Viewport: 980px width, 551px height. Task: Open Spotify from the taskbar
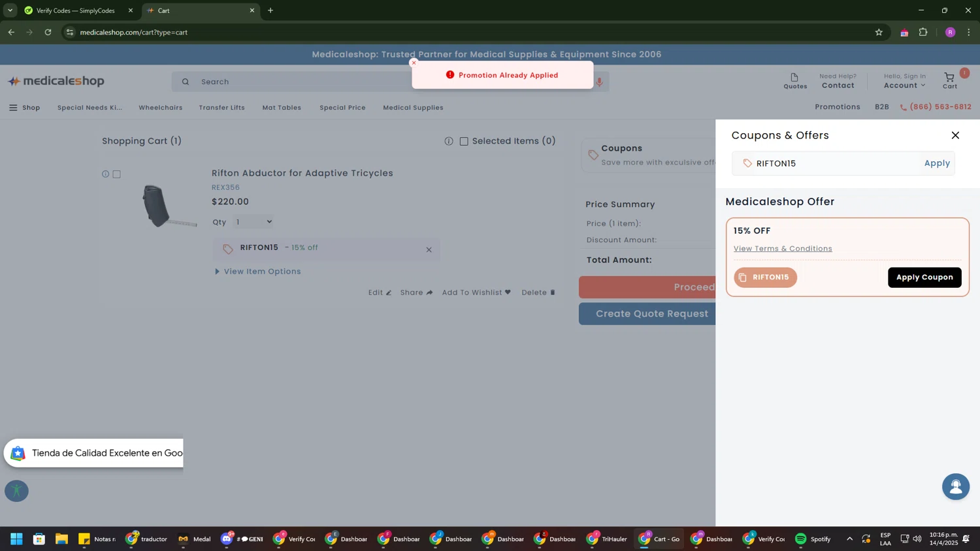click(813, 539)
